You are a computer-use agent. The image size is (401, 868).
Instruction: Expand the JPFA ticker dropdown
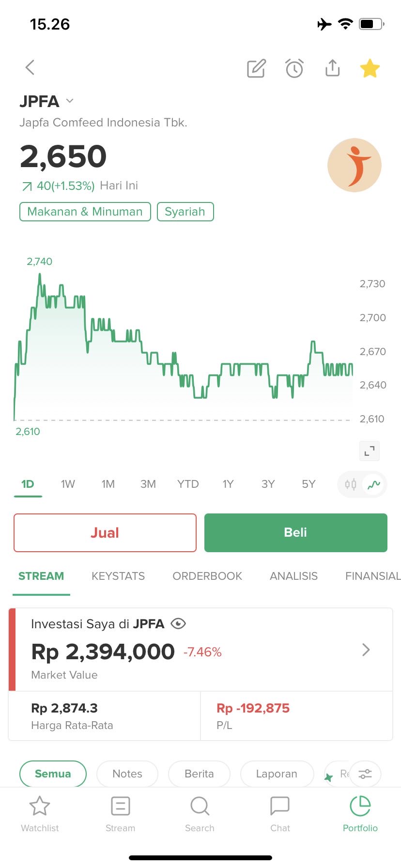(x=70, y=101)
